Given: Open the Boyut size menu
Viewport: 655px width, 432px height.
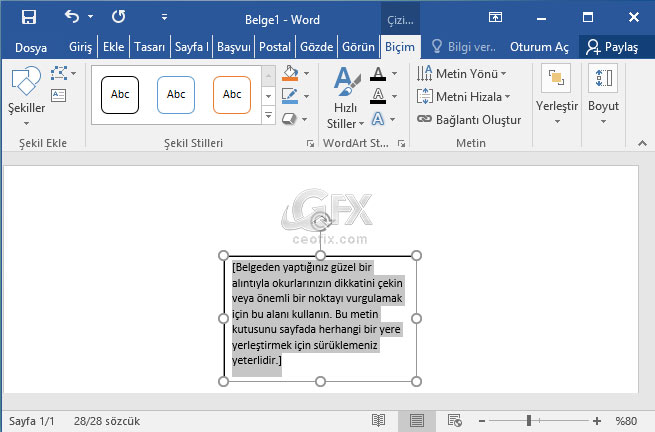Looking at the screenshot, I should point(603,95).
